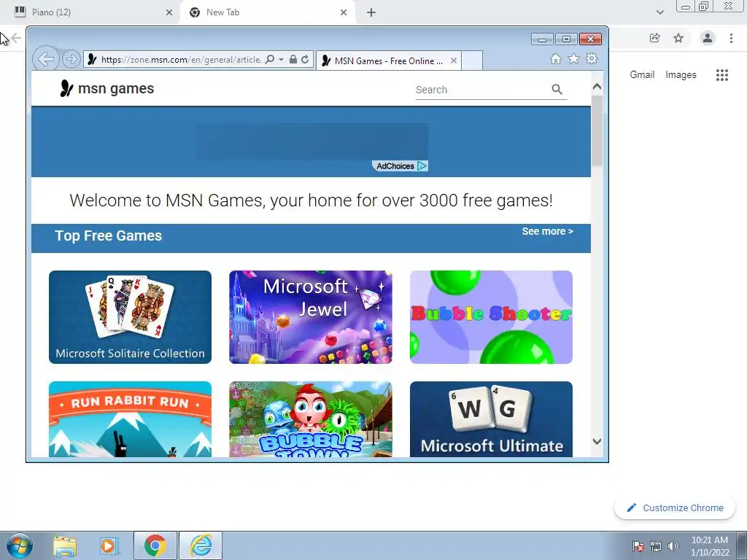
Task: Open the Microsoft Solitaire Collection game tile
Action: tap(130, 317)
